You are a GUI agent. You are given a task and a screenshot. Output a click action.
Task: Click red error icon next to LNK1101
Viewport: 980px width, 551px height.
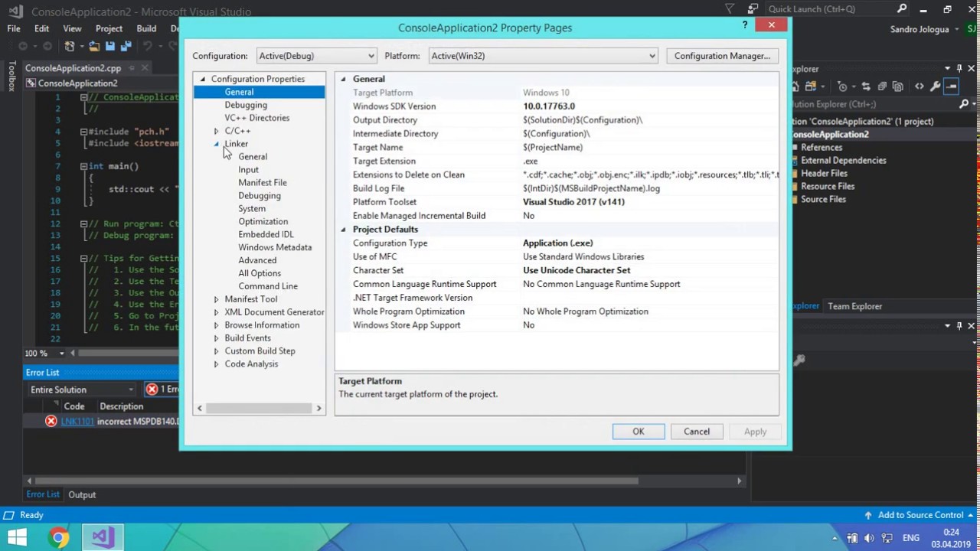51,422
